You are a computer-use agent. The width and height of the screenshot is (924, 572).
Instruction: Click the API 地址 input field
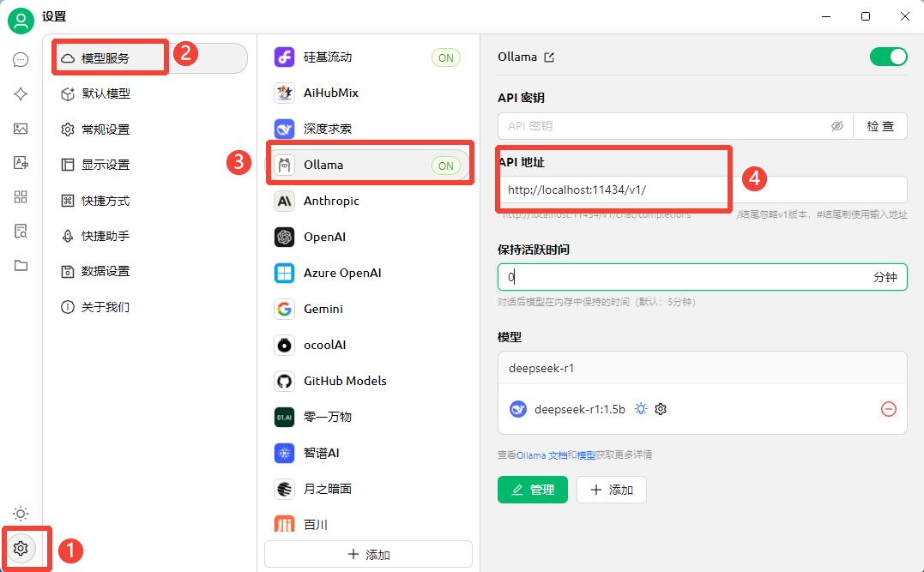click(703, 190)
